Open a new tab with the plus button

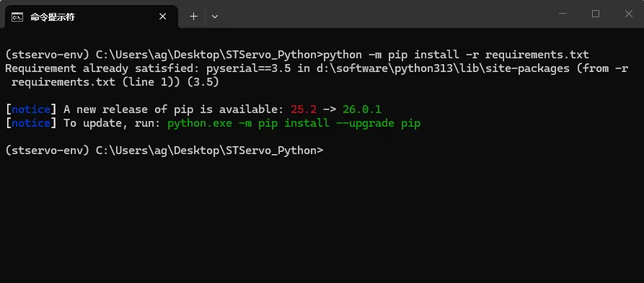click(x=193, y=17)
